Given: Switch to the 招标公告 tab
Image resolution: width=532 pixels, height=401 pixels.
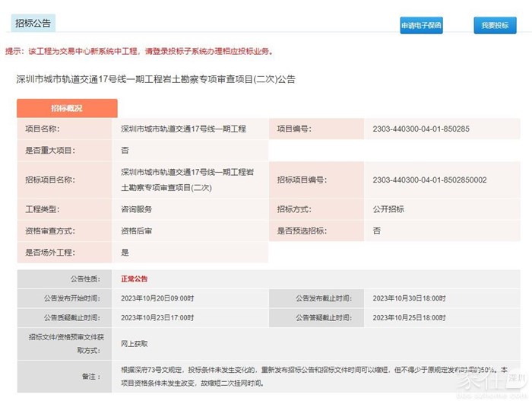Looking at the screenshot, I should [33, 24].
